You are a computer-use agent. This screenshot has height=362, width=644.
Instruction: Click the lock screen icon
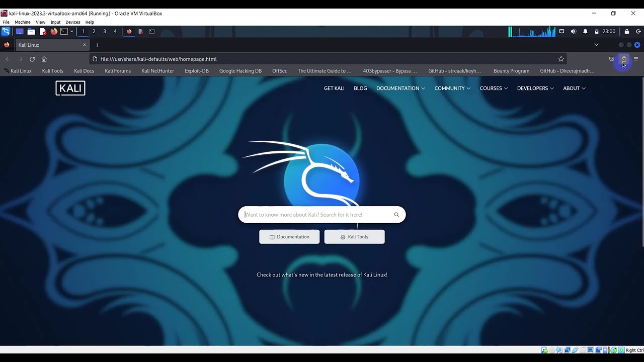coord(626,31)
